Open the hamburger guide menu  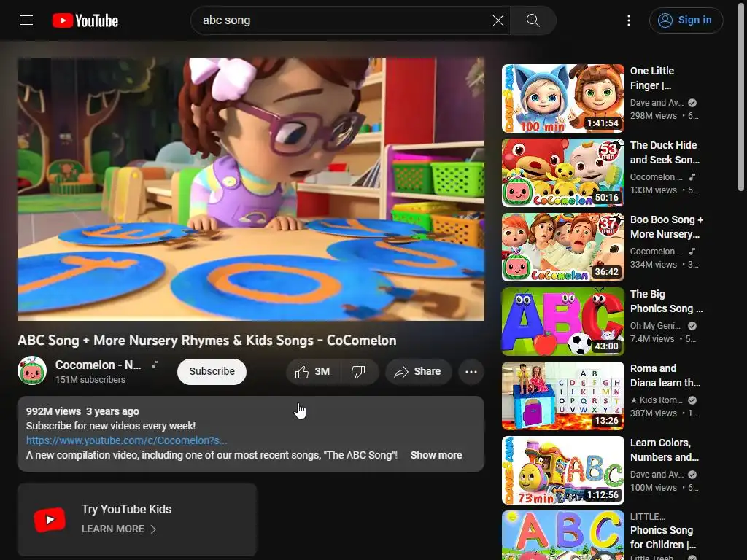coord(26,20)
